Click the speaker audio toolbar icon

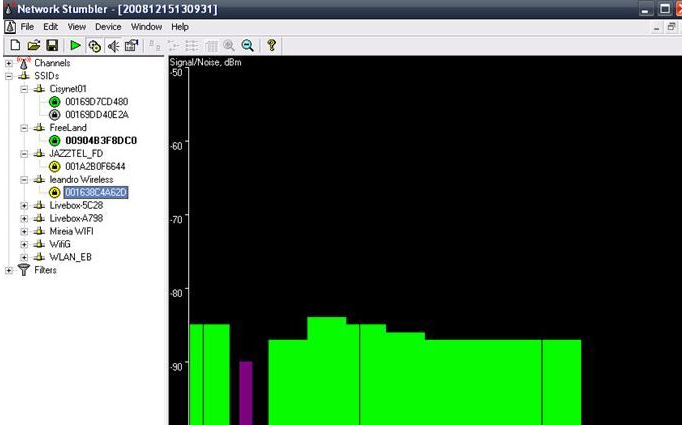113,45
